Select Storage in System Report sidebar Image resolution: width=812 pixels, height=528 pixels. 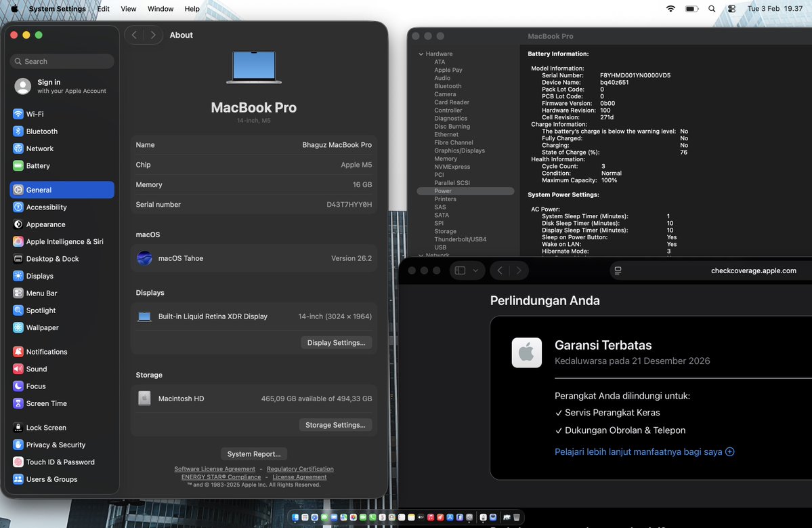(x=446, y=232)
